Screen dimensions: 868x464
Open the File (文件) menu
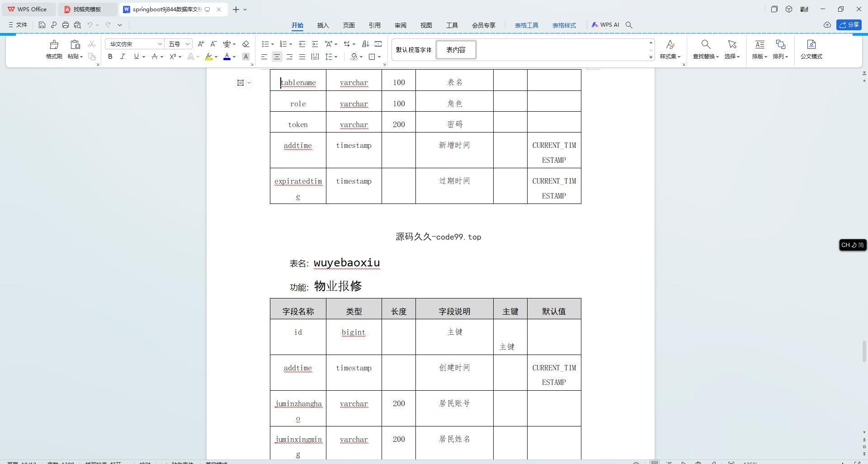[x=18, y=25]
